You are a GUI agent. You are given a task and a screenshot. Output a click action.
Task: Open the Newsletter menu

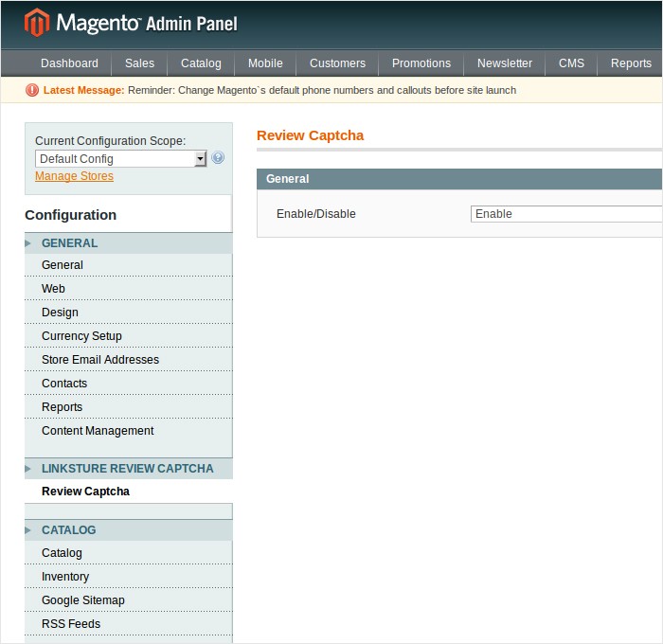505,63
